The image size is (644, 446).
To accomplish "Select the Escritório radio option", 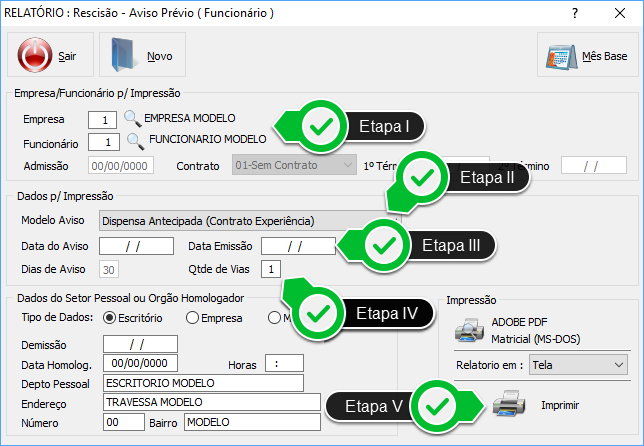I will pos(111,318).
